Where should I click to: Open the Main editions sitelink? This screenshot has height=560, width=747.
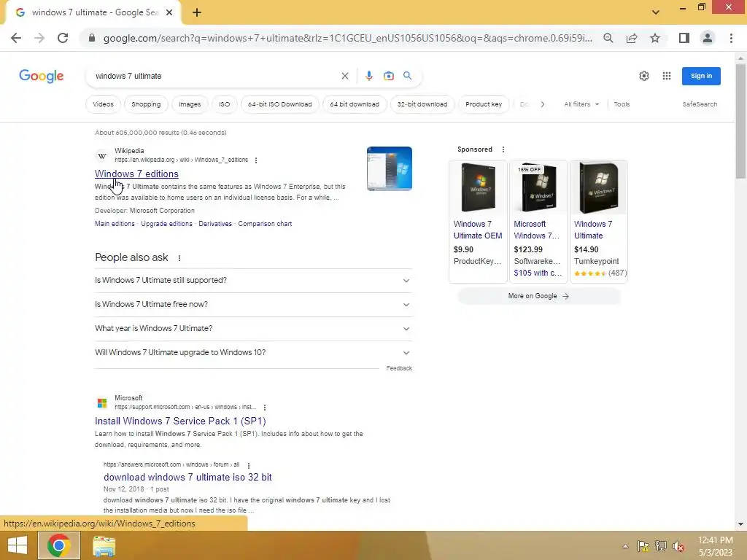(115, 224)
